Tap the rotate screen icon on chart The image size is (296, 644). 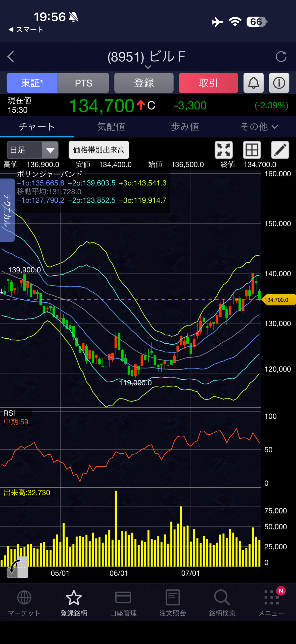17,567
